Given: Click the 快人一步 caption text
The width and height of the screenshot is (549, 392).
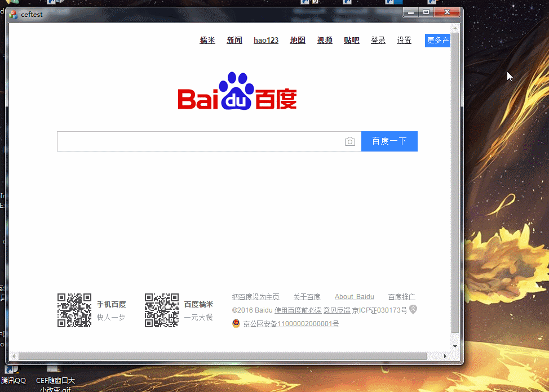Looking at the screenshot, I should [111, 317].
